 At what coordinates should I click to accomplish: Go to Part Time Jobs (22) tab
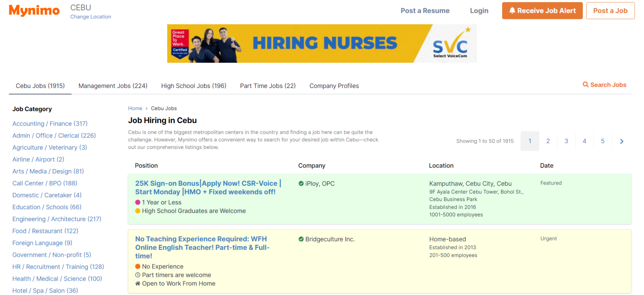pyautogui.click(x=268, y=86)
